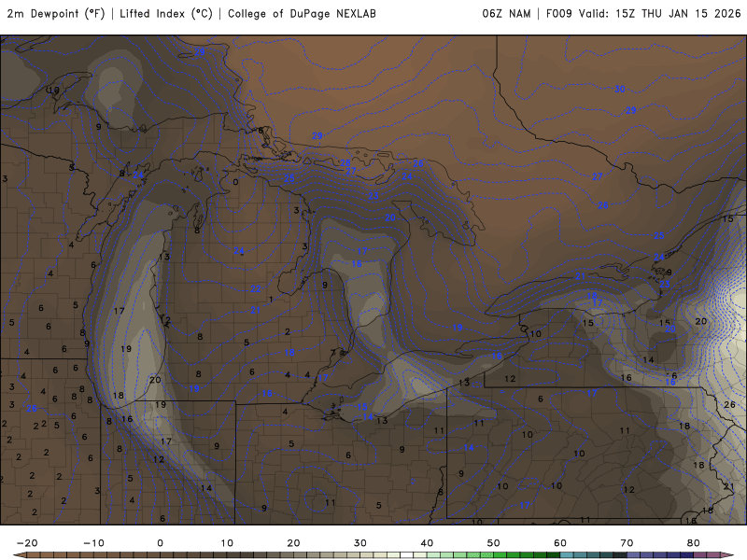
Task: Click the 50 label on the color scale
Action: click(x=494, y=543)
